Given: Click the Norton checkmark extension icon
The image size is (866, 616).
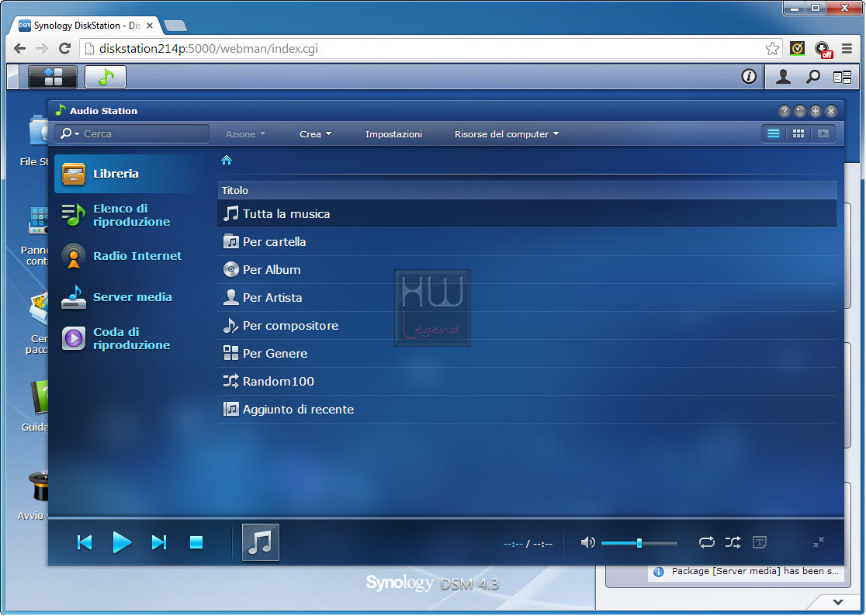Looking at the screenshot, I should pos(797,49).
